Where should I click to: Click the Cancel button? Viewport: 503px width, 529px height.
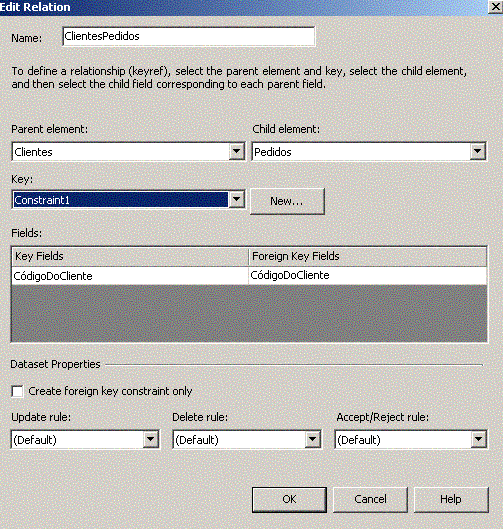click(370, 500)
